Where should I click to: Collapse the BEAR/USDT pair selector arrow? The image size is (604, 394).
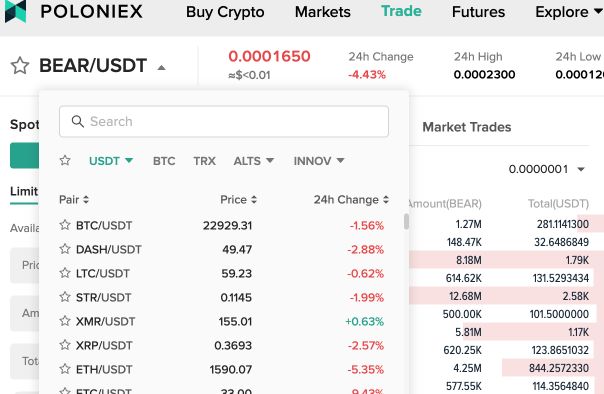[x=162, y=68]
